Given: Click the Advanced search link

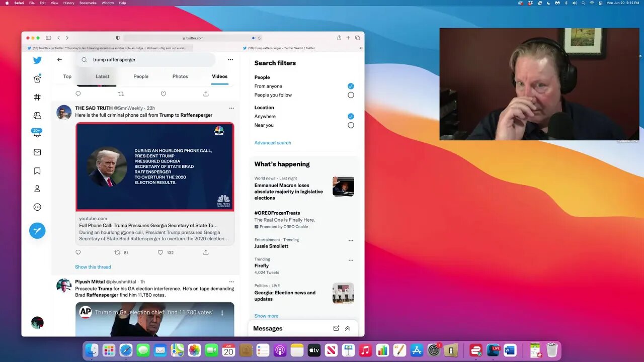Looking at the screenshot, I should [x=273, y=143].
